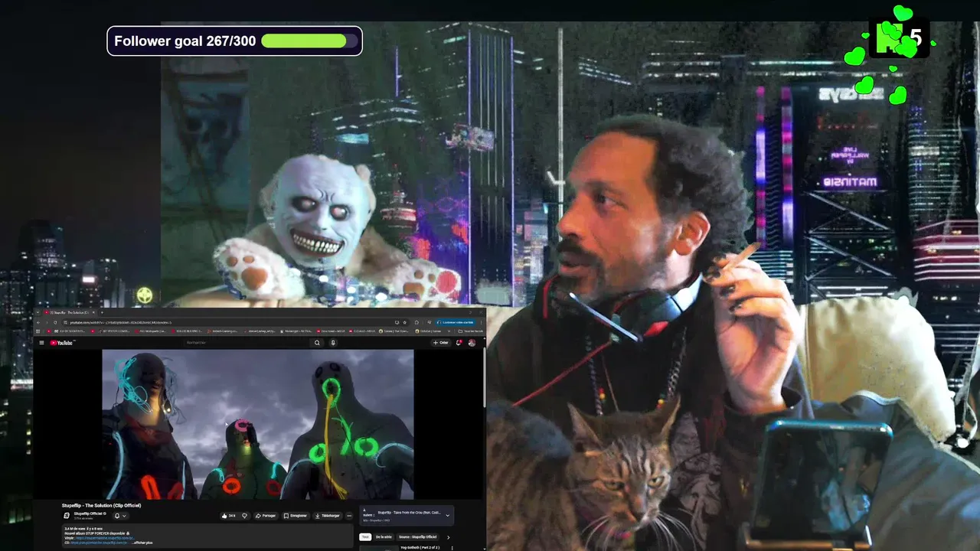This screenshot has width=980, height=551.
Task: Click the browser page vertical scrollbar
Action: (x=484, y=379)
